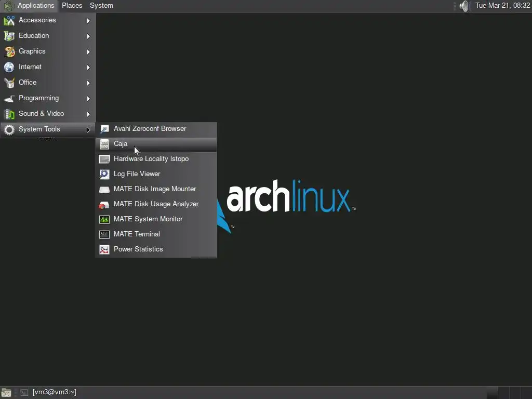Expand the Programming submenu arrow

click(x=88, y=99)
